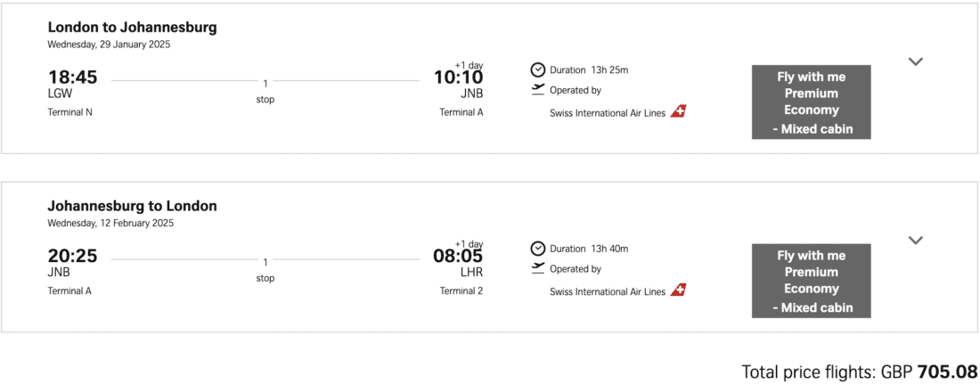This screenshot has height=384, width=980.
Task: Click the clock icon beside Duration 13h 25m
Action: pyautogui.click(x=538, y=69)
